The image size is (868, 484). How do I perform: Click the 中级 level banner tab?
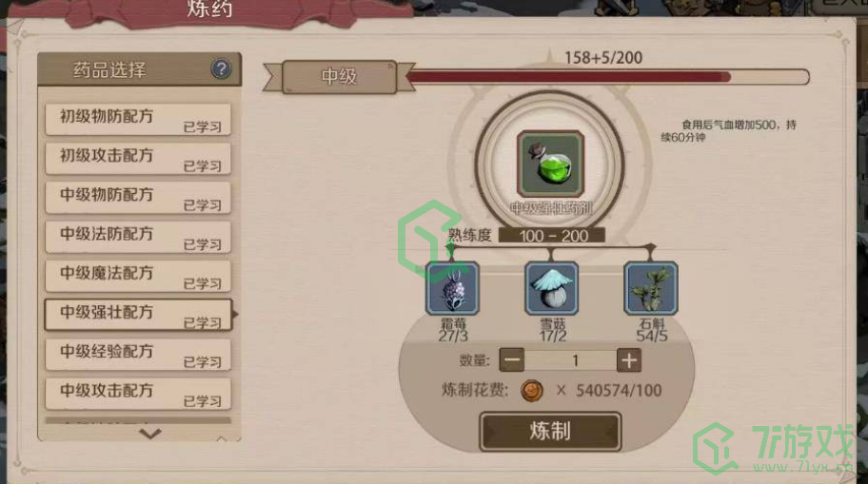point(340,77)
